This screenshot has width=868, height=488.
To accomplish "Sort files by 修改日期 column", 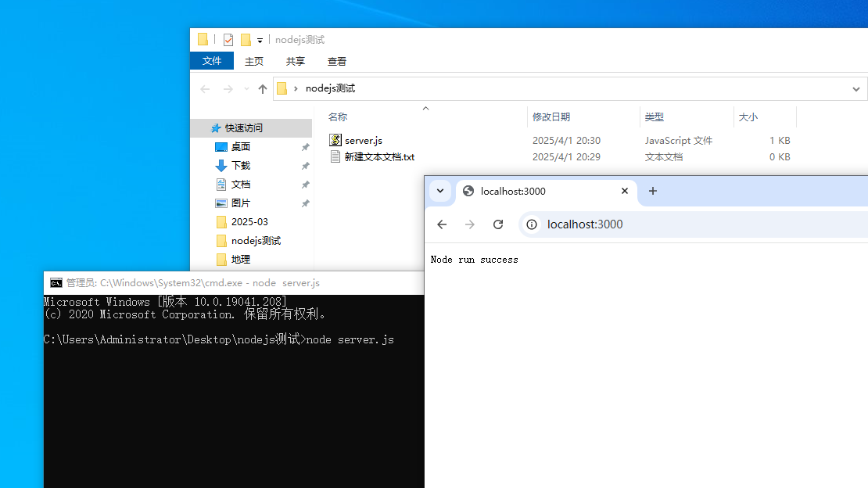I will coord(551,117).
